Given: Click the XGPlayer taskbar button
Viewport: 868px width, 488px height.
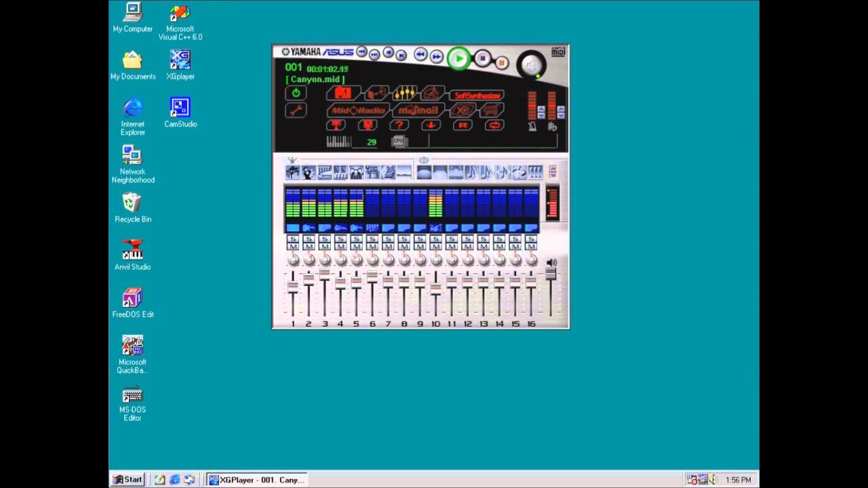Looking at the screenshot, I should coord(257,479).
